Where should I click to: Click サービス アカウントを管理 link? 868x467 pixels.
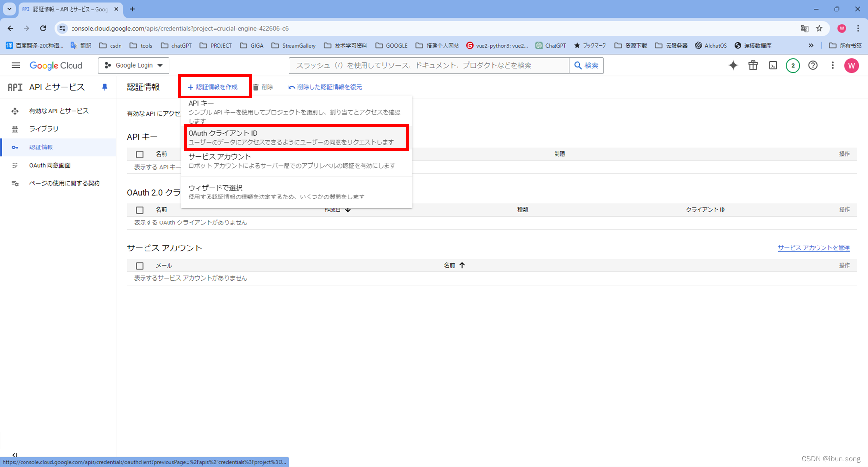pyautogui.click(x=814, y=248)
